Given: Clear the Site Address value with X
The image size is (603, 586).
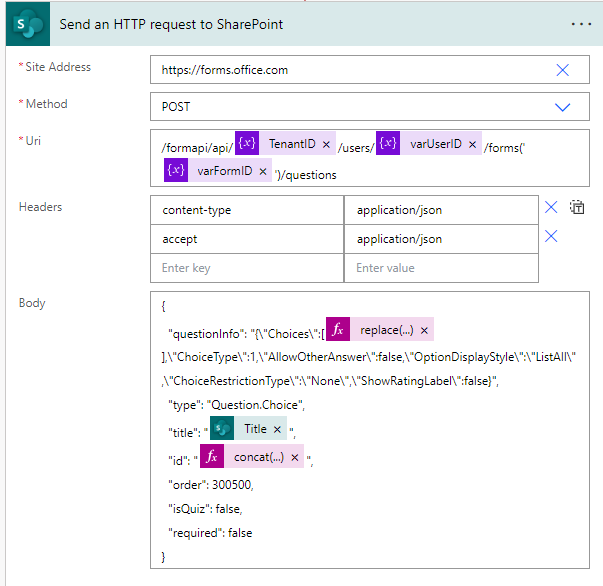Looking at the screenshot, I should [x=562, y=70].
